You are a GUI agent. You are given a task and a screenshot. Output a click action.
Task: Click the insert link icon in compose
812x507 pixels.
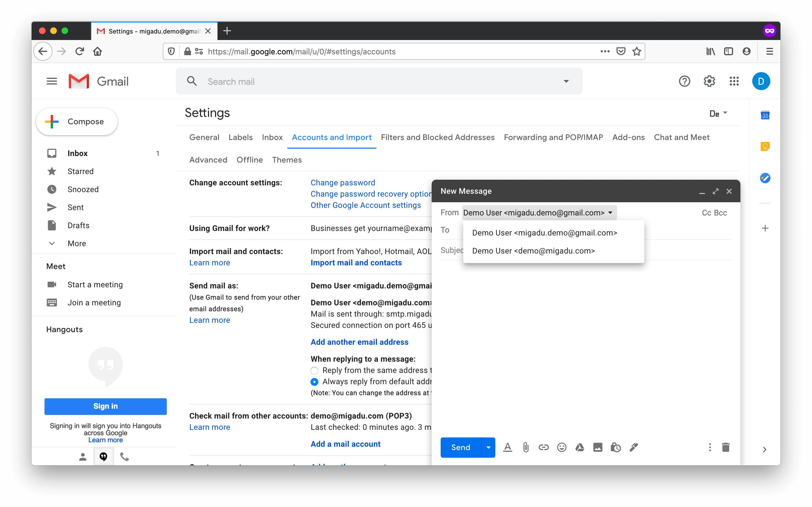[543, 447]
